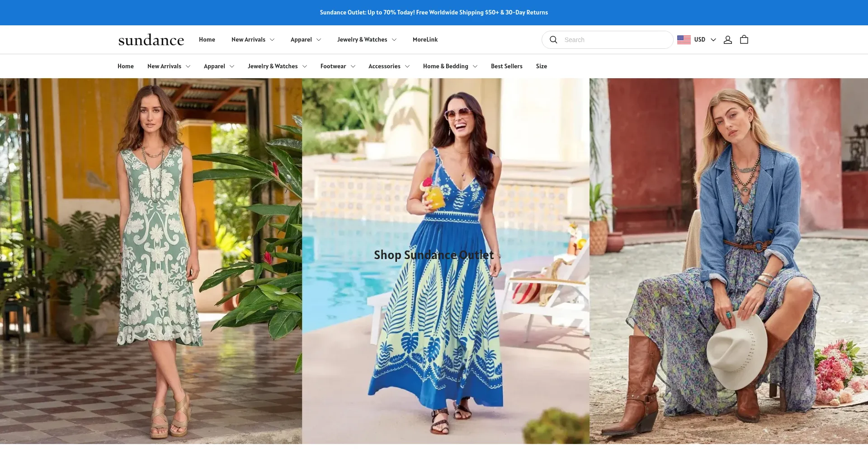Viewport: 868px width, 449px height.
Task: Focus the Search input field
Action: pos(615,40)
